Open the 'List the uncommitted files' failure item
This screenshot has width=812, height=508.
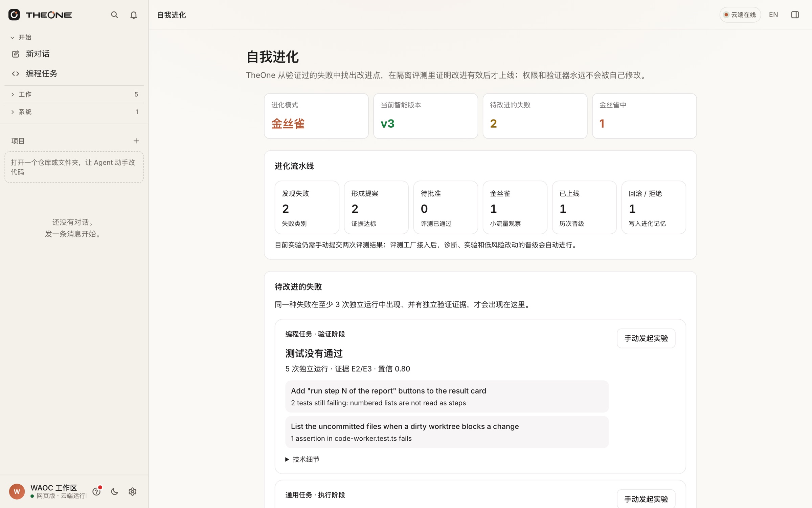[x=447, y=432]
